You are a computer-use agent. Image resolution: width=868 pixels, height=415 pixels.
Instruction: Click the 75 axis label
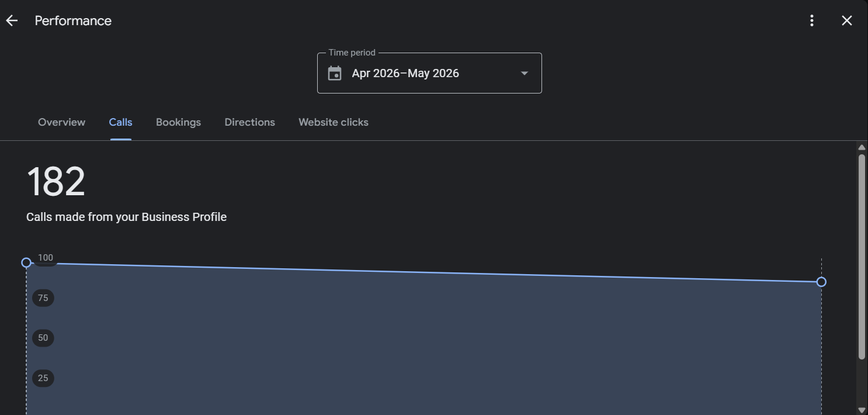tap(43, 298)
